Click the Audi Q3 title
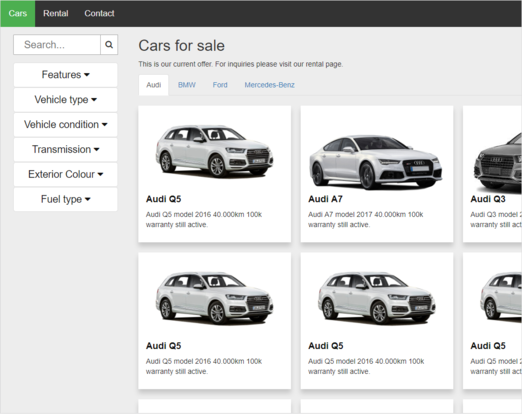The width and height of the screenshot is (522, 414). coord(488,199)
